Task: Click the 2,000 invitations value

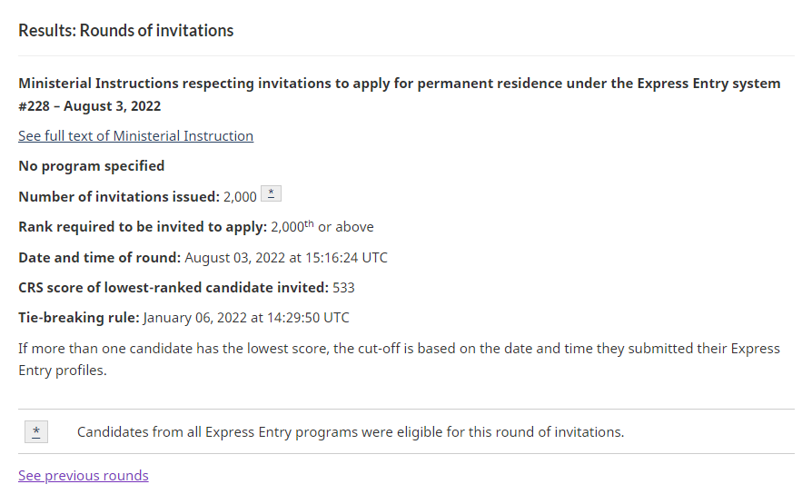Action: (240, 197)
